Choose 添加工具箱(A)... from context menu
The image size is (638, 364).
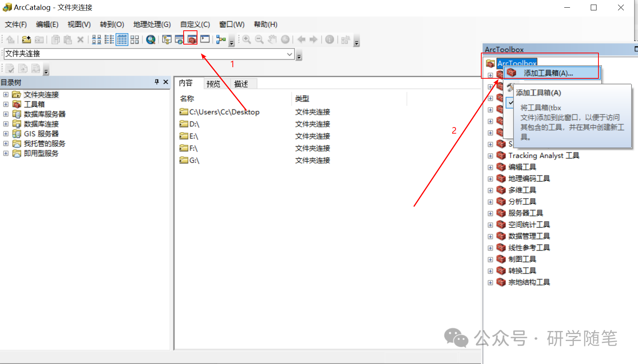click(552, 73)
